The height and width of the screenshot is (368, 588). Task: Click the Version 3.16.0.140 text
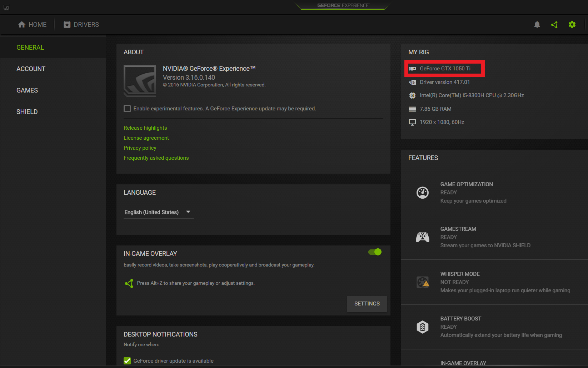189,78
